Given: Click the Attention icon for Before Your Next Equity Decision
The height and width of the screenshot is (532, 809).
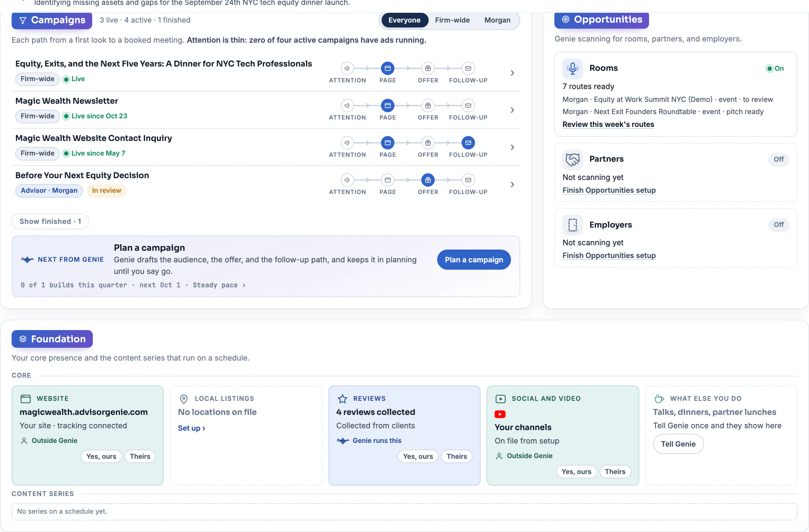Looking at the screenshot, I should tap(347, 180).
